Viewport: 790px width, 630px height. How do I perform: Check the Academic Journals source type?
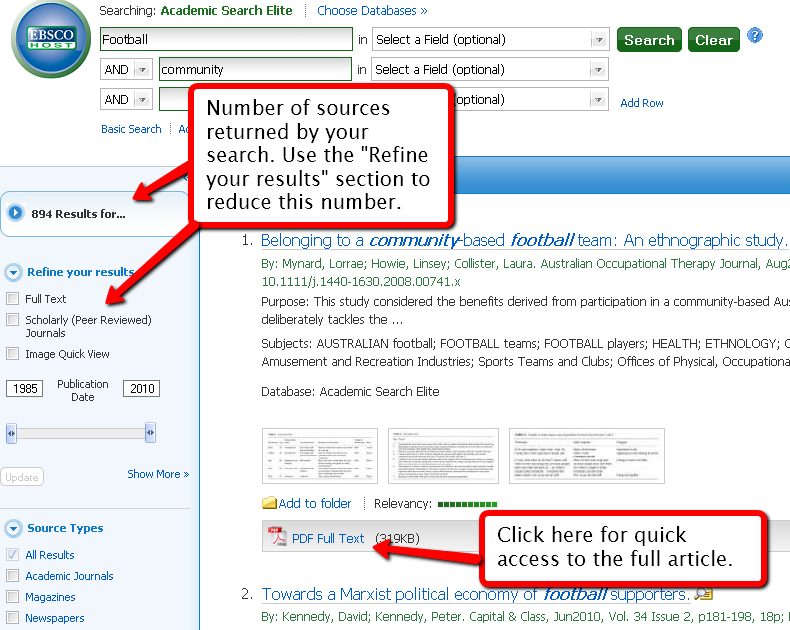(13, 576)
